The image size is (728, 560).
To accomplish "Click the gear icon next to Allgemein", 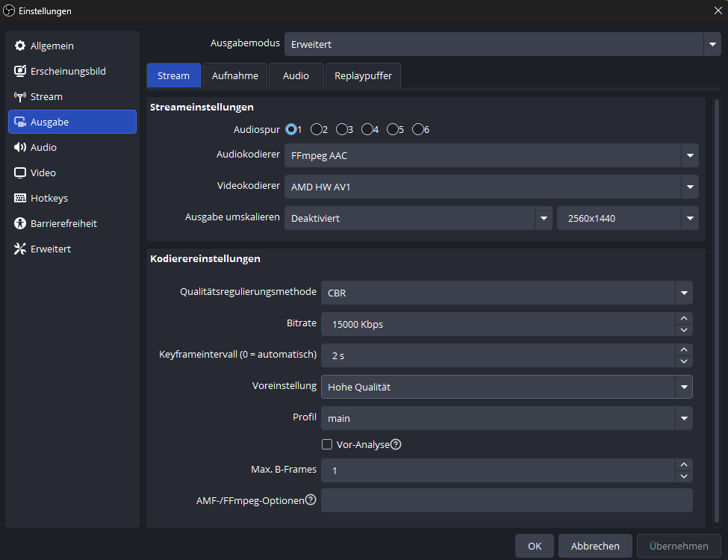I will coord(20,46).
